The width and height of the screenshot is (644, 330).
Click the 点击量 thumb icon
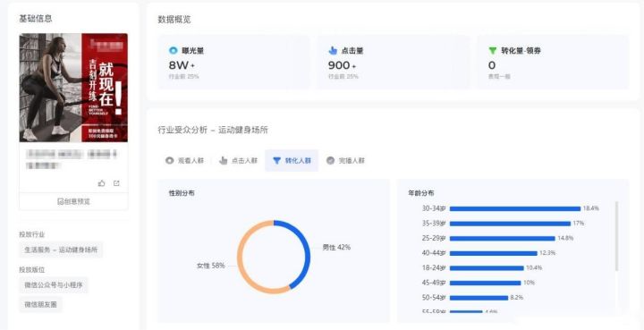tap(333, 51)
